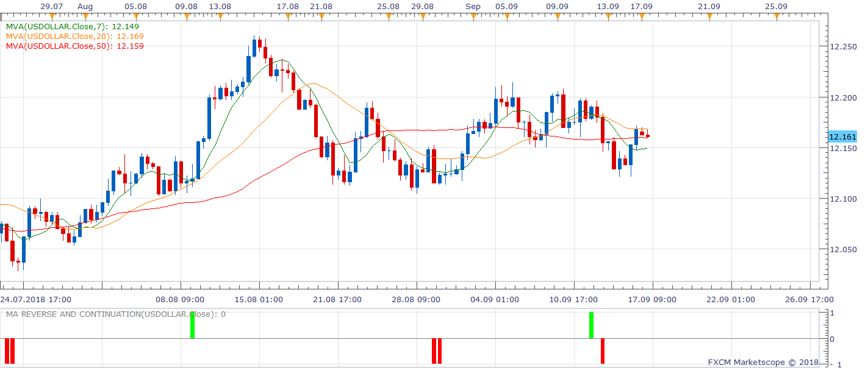Select the orange marker under 05.08
The height and width of the screenshot is (368, 868).
point(135,17)
